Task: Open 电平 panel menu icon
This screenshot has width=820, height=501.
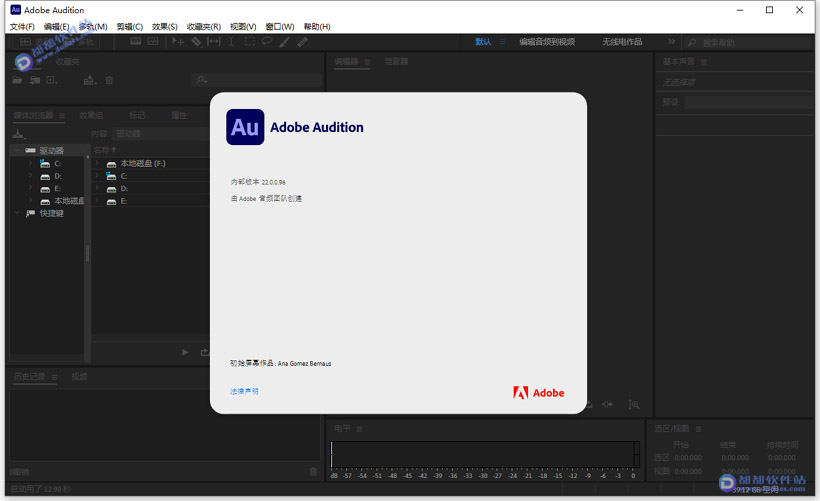Action: pyautogui.click(x=359, y=429)
